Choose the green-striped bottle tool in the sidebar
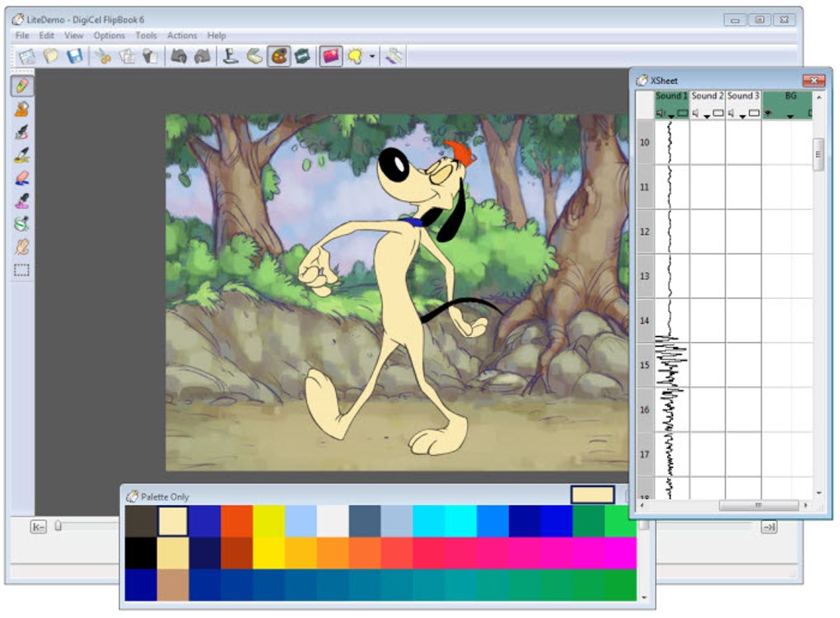The width and height of the screenshot is (840, 618). click(x=22, y=223)
